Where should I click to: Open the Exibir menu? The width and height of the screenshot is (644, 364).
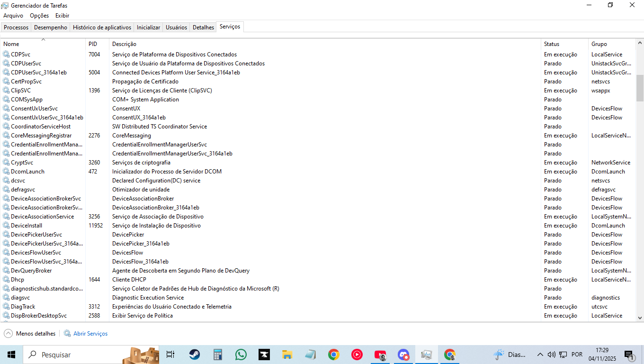click(62, 16)
